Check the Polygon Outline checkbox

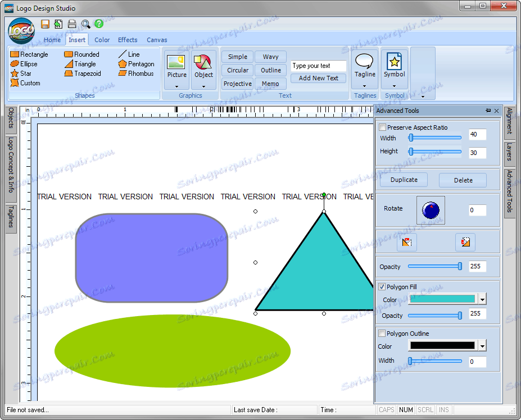[x=382, y=334]
